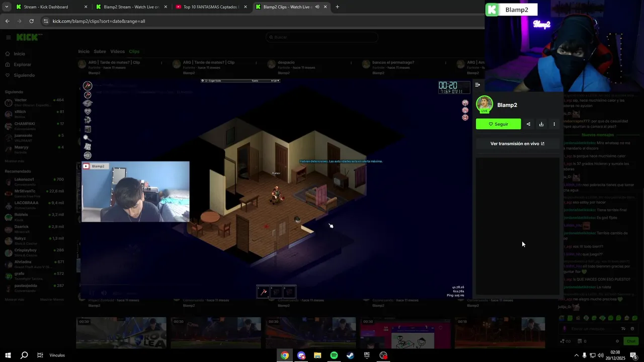Click the browser address bar URL
This screenshot has height=362, width=644.
tap(99, 21)
